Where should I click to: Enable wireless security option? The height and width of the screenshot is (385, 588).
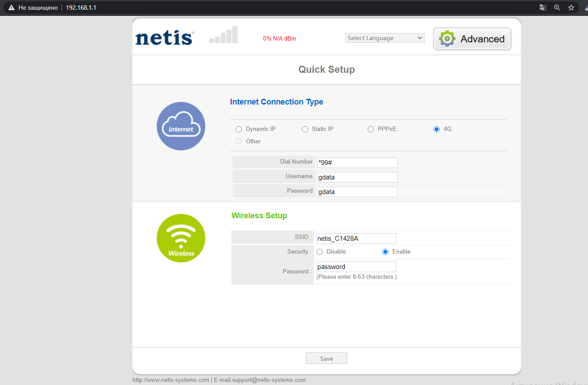[x=385, y=252]
